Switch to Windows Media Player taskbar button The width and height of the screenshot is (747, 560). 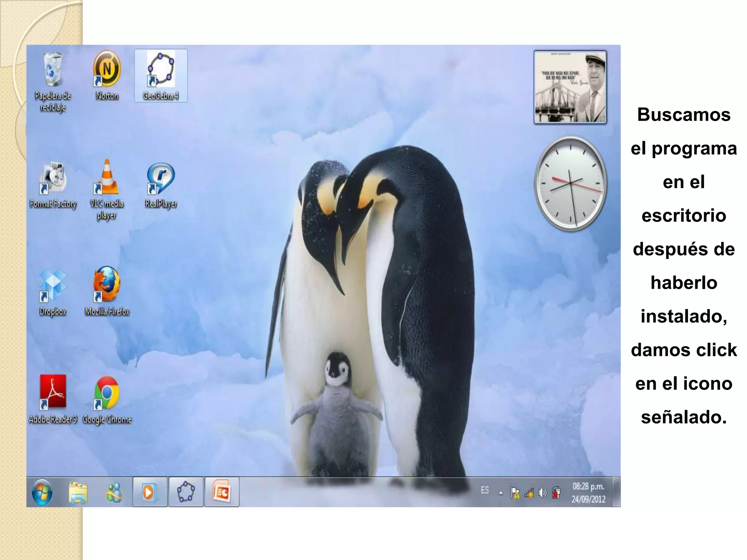(x=150, y=492)
